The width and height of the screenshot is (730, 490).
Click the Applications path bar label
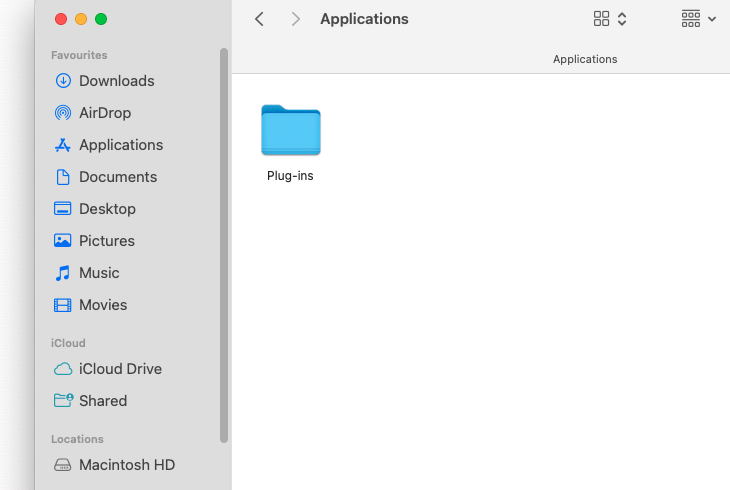585,59
